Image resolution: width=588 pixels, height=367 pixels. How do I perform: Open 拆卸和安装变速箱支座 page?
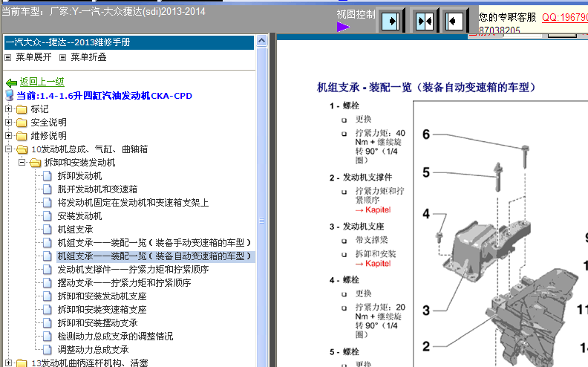(102, 310)
